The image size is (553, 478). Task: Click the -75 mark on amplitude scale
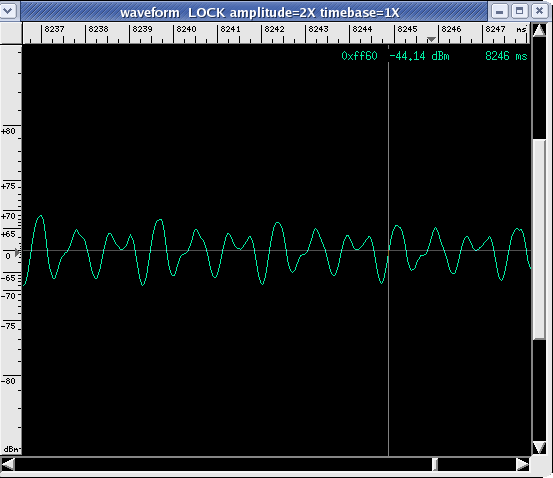click(8, 326)
